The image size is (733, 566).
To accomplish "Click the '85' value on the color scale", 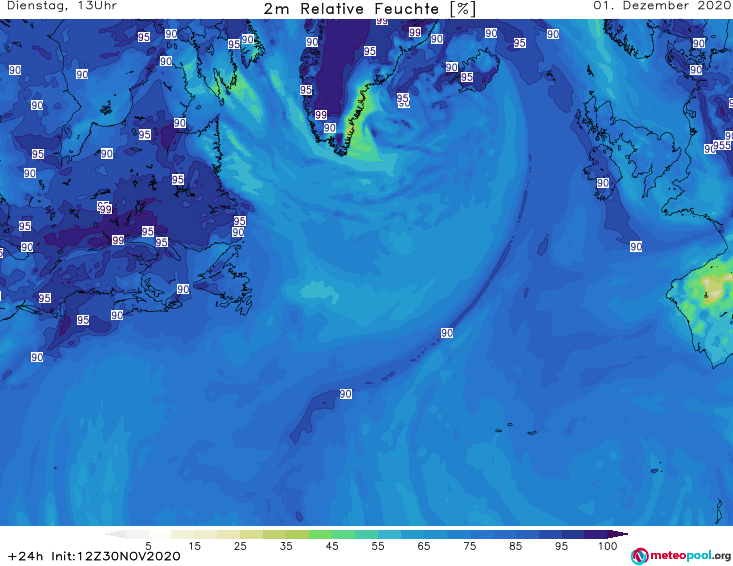I will click(x=516, y=546).
